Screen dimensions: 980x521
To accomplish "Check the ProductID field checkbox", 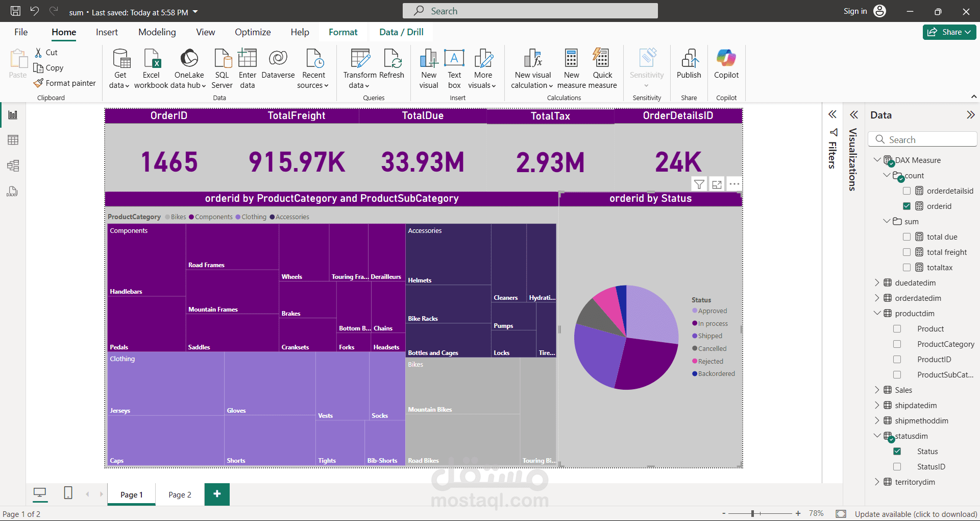I will tap(897, 360).
